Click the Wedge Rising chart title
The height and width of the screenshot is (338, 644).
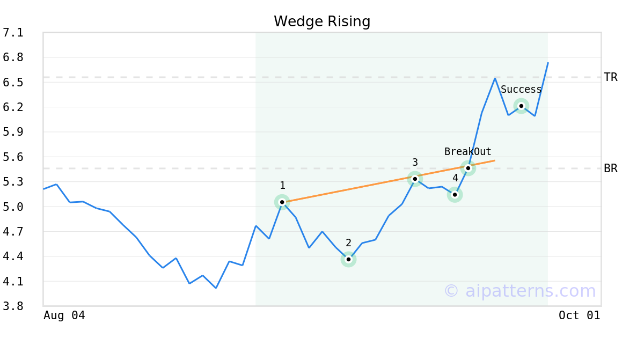[322, 21]
